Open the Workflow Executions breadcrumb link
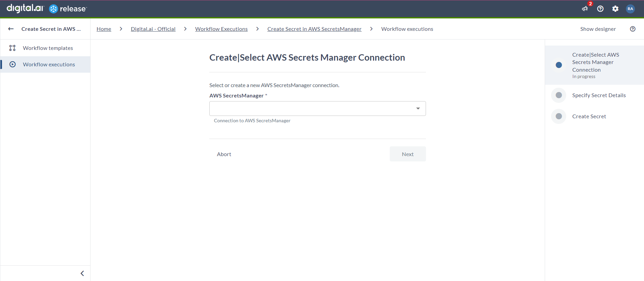Image resolution: width=644 pixels, height=281 pixels. [x=221, y=29]
